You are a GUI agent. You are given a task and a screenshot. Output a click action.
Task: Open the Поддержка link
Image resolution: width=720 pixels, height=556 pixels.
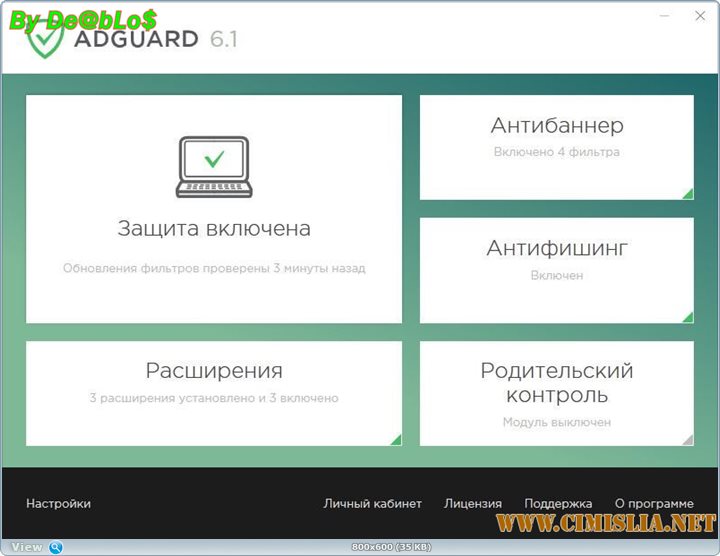(558, 504)
